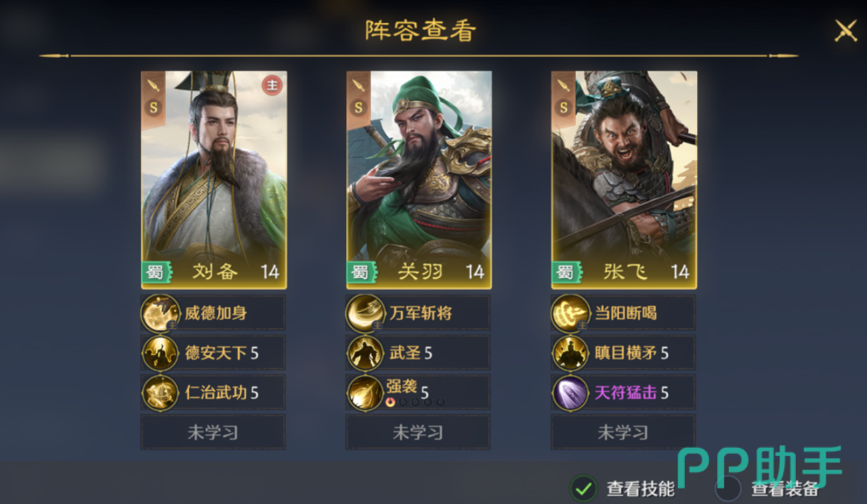Click the 威德加身 skill icon
Image resolution: width=867 pixels, height=504 pixels.
[161, 314]
